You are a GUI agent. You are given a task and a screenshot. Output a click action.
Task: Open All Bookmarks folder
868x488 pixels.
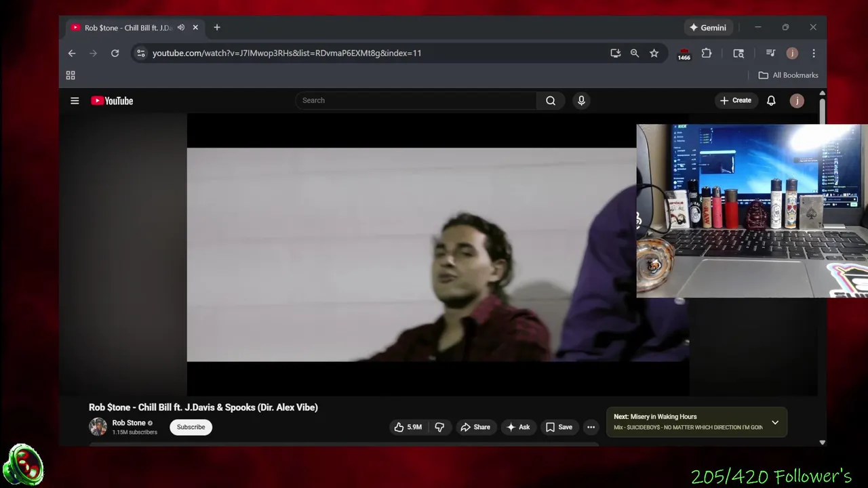[788, 75]
